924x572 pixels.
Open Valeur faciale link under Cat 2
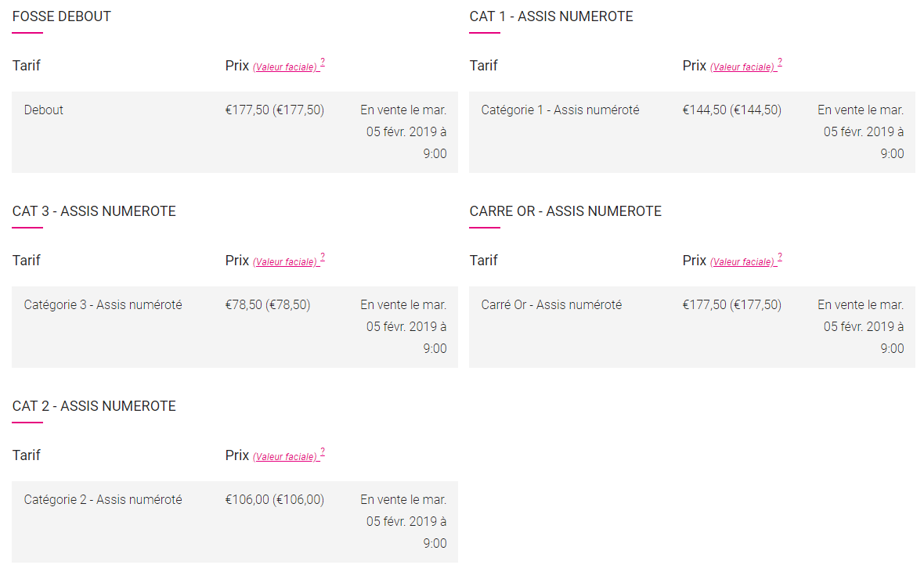point(285,457)
